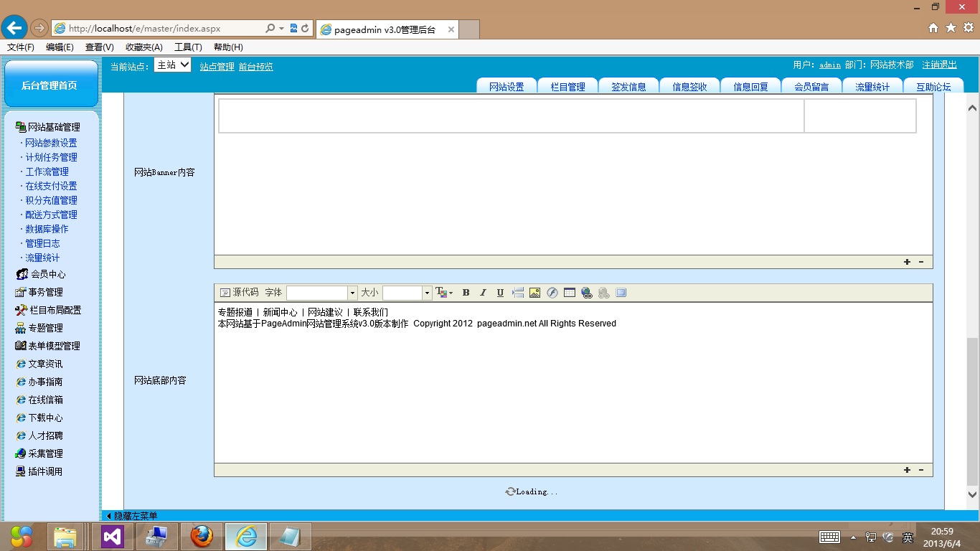Insert Flash via the editor toolbar icon
This screenshot has width=980, height=551.
tap(552, 293)
